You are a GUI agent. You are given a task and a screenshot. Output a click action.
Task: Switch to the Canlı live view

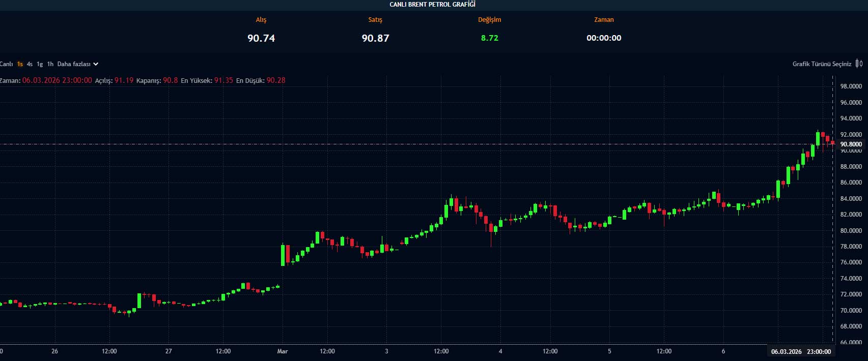pyautogui.click(x=6, y=64)
